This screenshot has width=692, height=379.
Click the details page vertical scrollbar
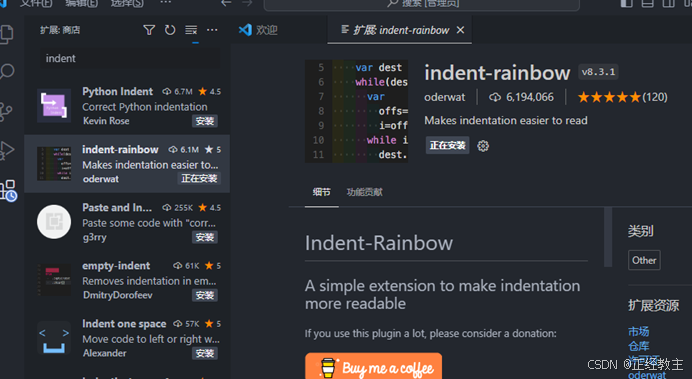[608, 237]
